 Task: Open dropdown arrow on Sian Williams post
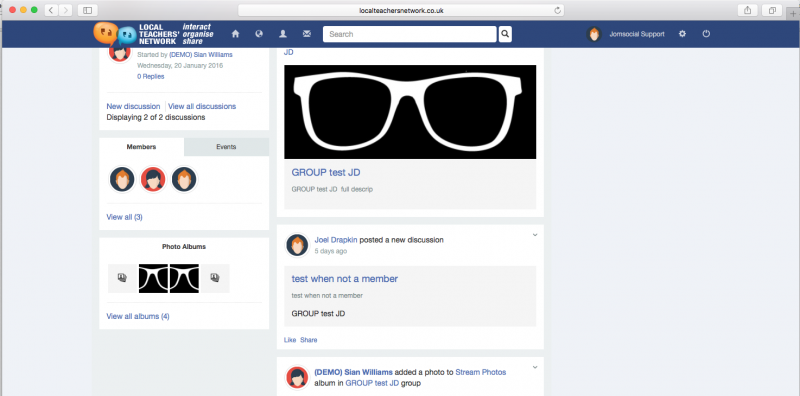pyautogui.click(x=535, y=367)
